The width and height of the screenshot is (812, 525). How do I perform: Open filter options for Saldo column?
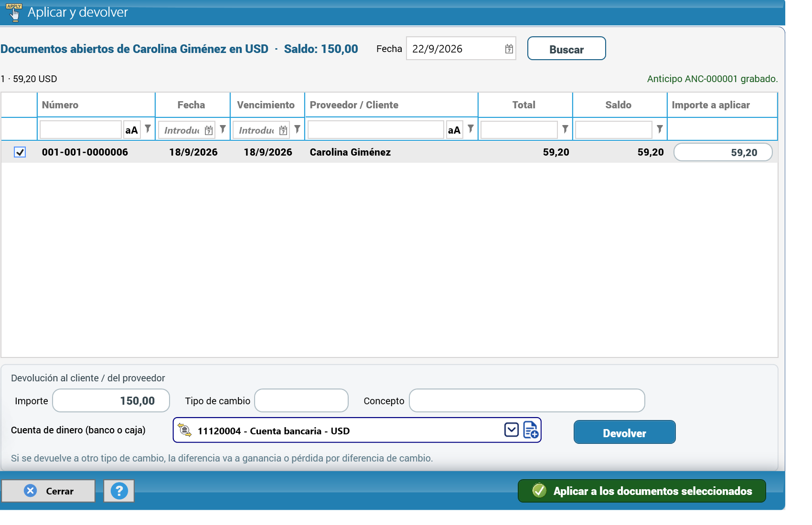[660, 129]
